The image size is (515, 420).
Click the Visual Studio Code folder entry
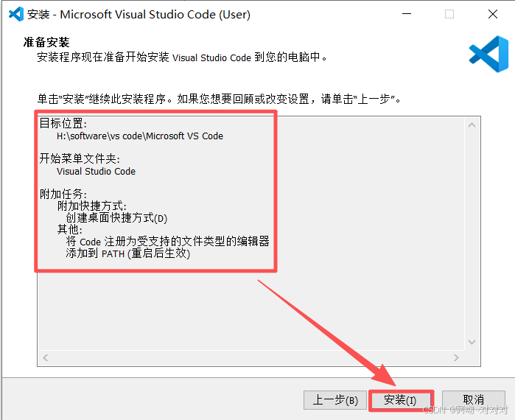pos(96,172)
